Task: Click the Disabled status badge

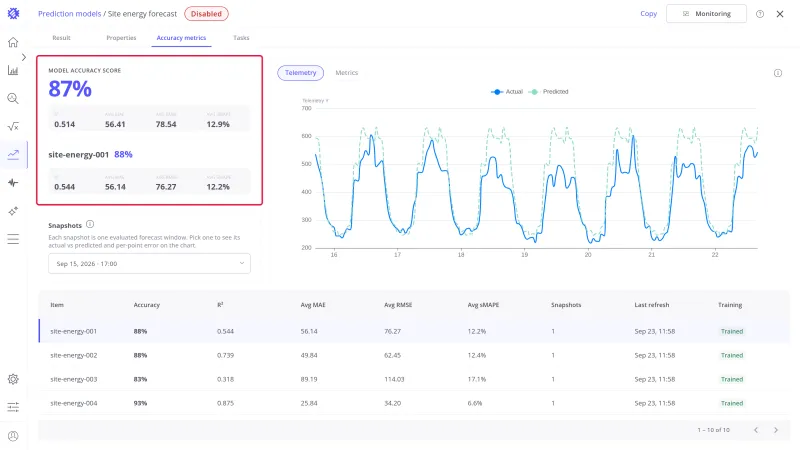Action: [206, 14]
